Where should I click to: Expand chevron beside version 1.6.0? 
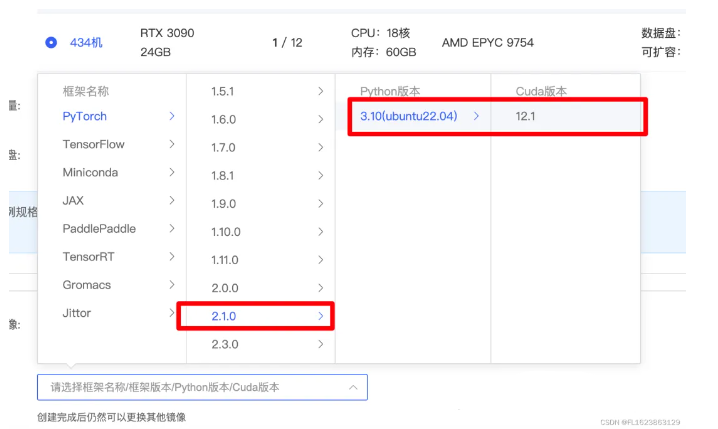[x=321, y=119]
